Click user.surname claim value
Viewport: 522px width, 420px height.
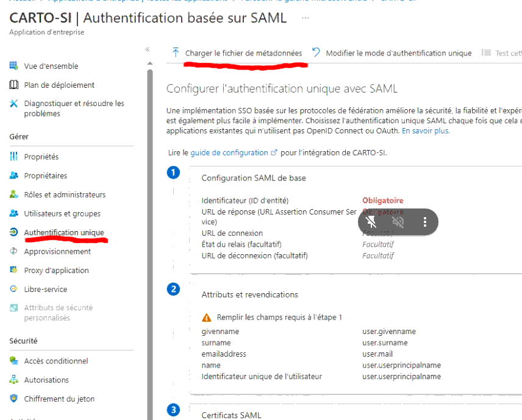point(385,343)
